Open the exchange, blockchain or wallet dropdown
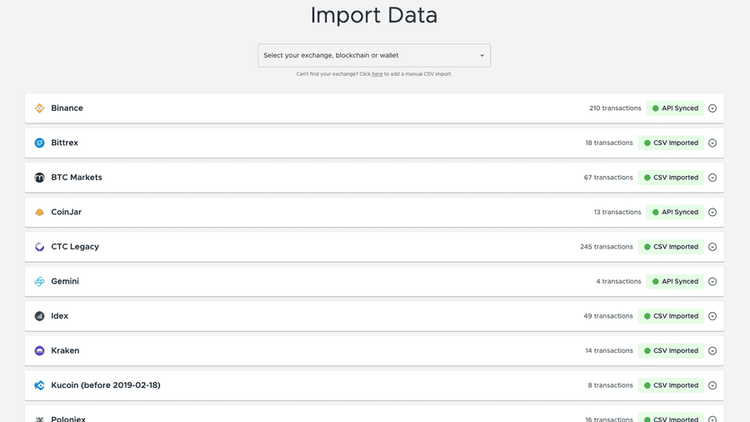750x422 pixels. point(374,56)
